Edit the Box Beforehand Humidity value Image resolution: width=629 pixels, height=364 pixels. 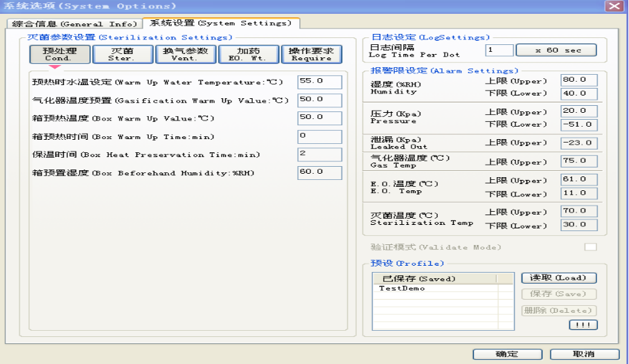319,172
